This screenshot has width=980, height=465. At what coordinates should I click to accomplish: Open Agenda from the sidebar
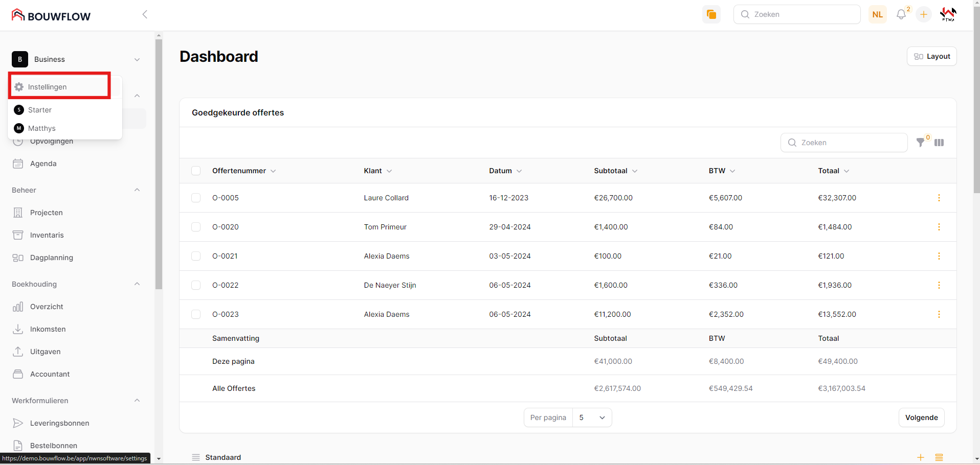point(43,164)
